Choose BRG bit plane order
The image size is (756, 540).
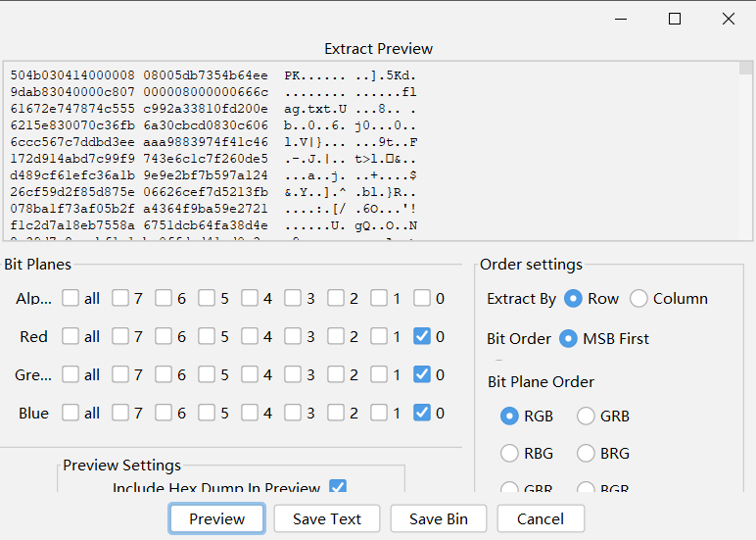click(586, 453)
